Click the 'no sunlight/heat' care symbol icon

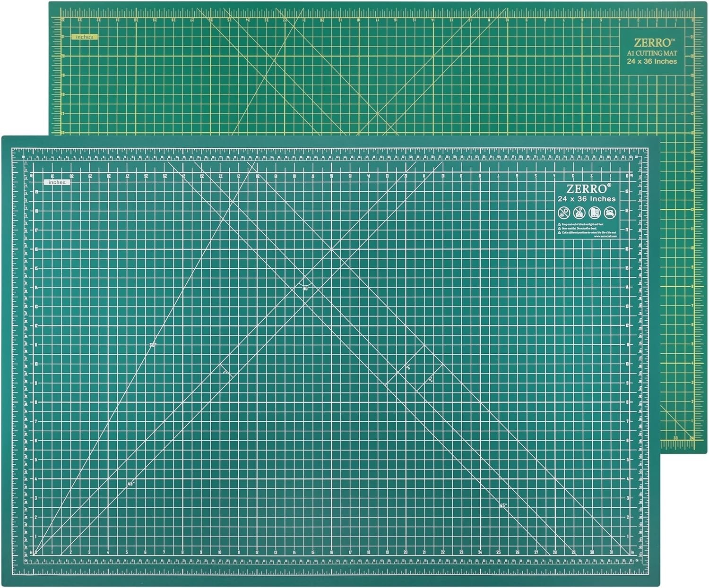[x=563, y=212]
